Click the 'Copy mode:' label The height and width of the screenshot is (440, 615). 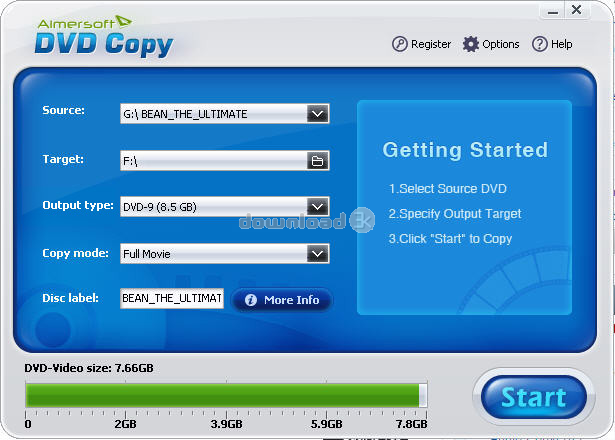point(75,253)
